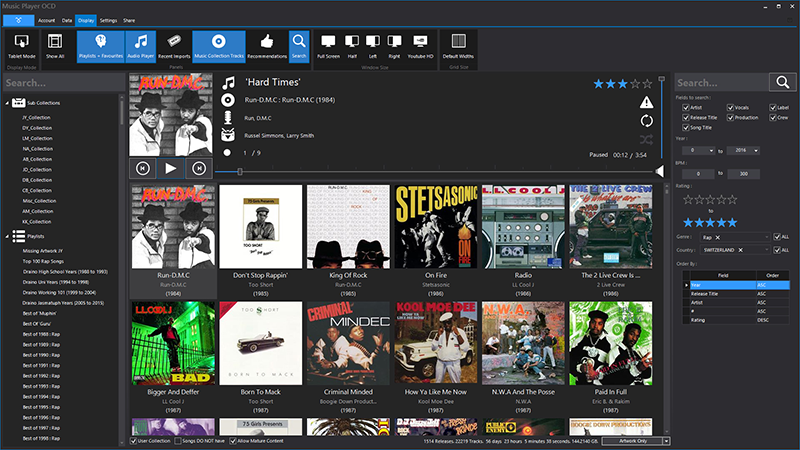The image size is (800, 450).
Task: Open the Account tab
Action: [x=46, y=20]
